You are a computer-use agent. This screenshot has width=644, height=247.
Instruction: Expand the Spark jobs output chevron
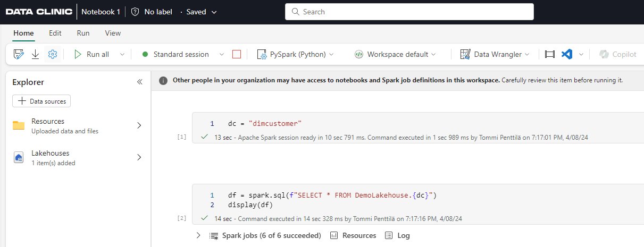point(198,235)
